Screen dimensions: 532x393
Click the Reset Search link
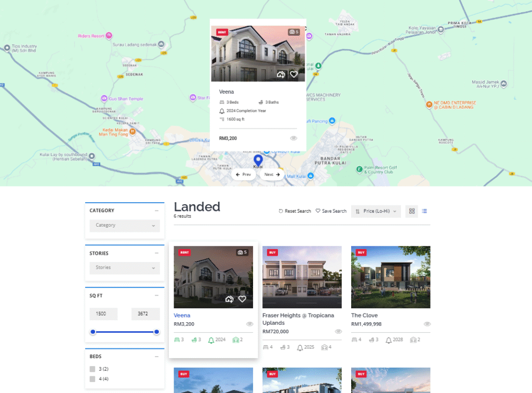click(295, 211)
